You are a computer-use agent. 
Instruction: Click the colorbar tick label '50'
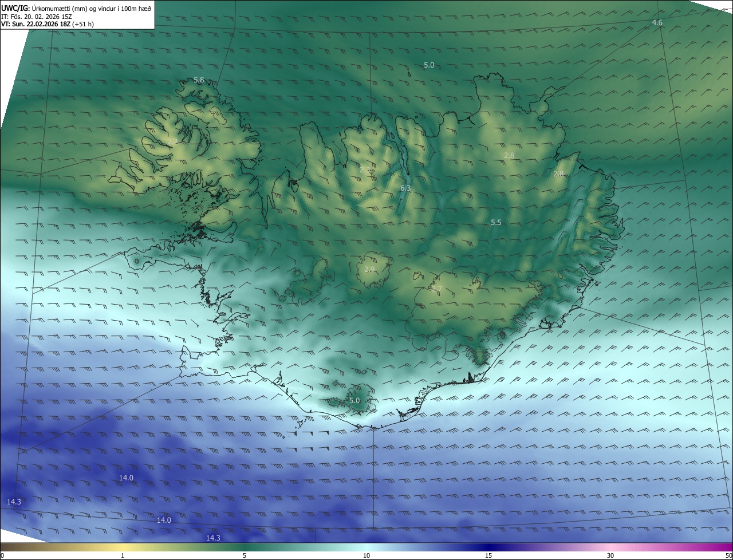click(x=728, y=555)
